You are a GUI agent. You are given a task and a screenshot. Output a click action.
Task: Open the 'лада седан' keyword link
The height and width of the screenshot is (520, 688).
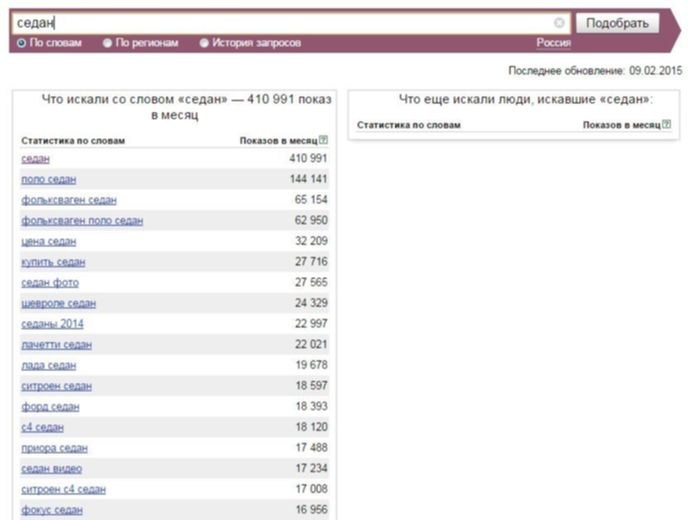pos(49,365)
